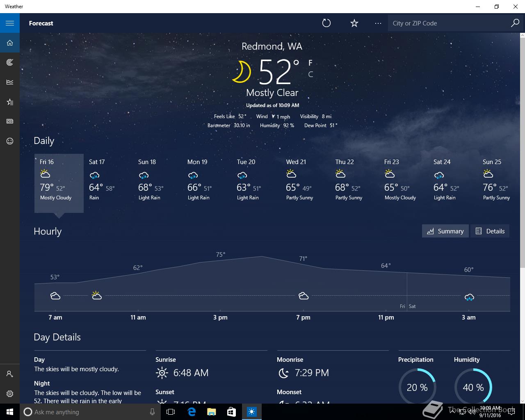Click Barometer 30.10 in reading

tap(228, 126)
